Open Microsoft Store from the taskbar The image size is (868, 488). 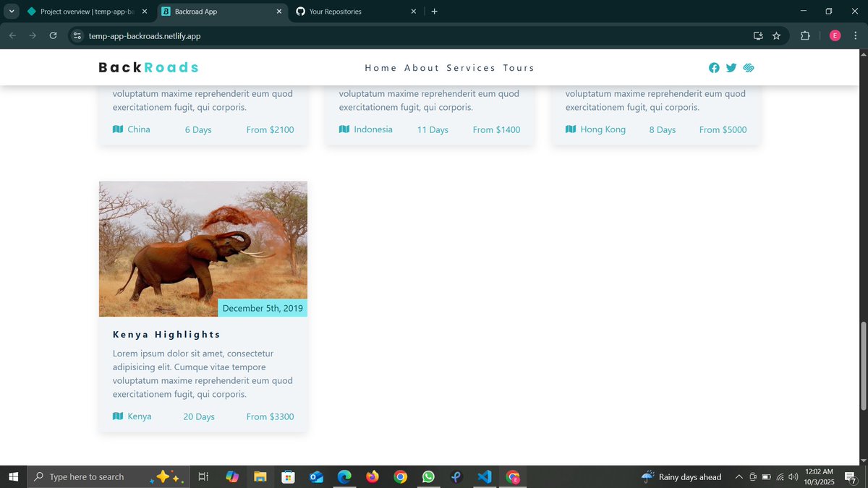point(288,476)
